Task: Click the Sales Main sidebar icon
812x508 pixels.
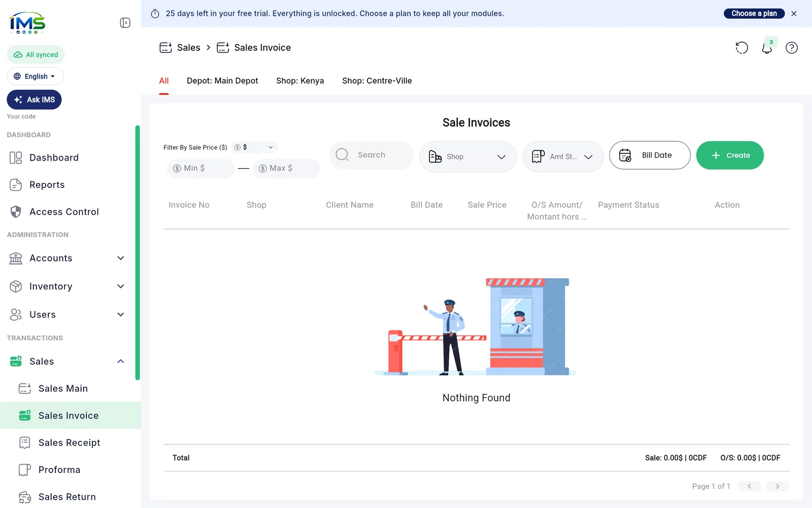Action: point(25,389)
